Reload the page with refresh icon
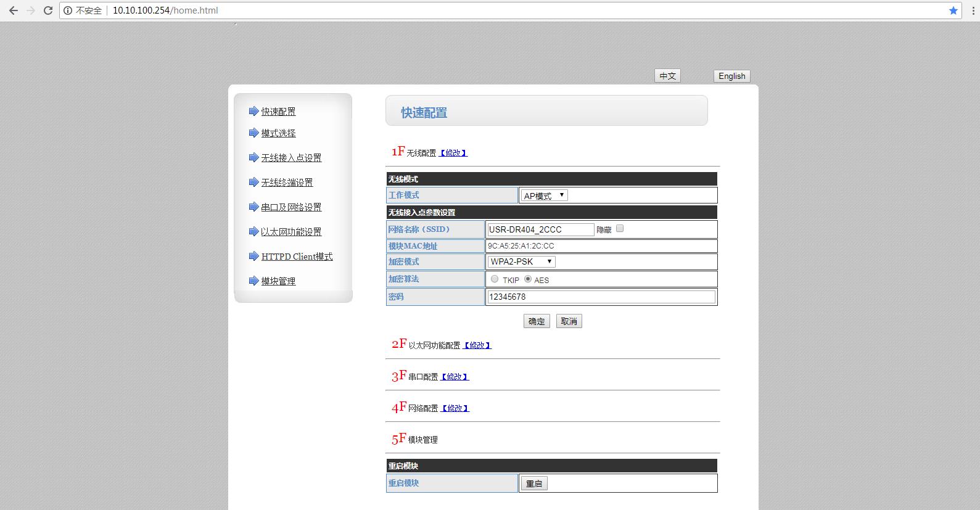The width and height of the screenshot is (980, 510). click(x=47, y=10)
